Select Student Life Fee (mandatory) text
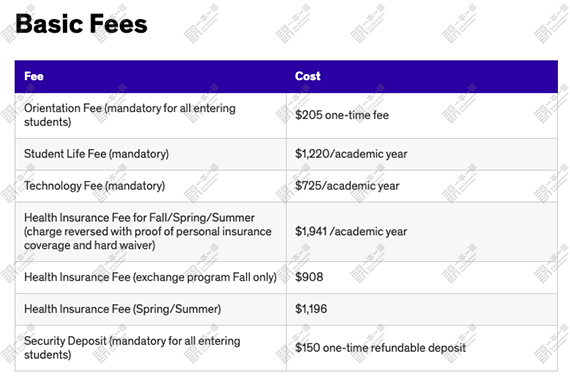This screenshot has width=570, height=381. [x=96, y=154]
